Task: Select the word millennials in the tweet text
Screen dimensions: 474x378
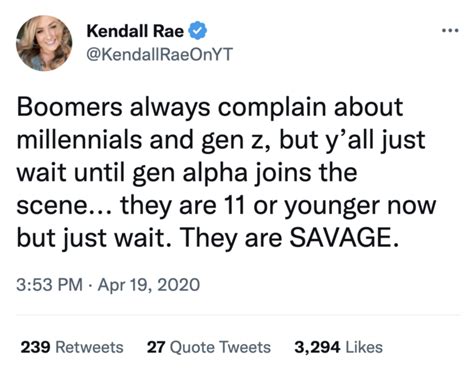Action: coord(79,139)
